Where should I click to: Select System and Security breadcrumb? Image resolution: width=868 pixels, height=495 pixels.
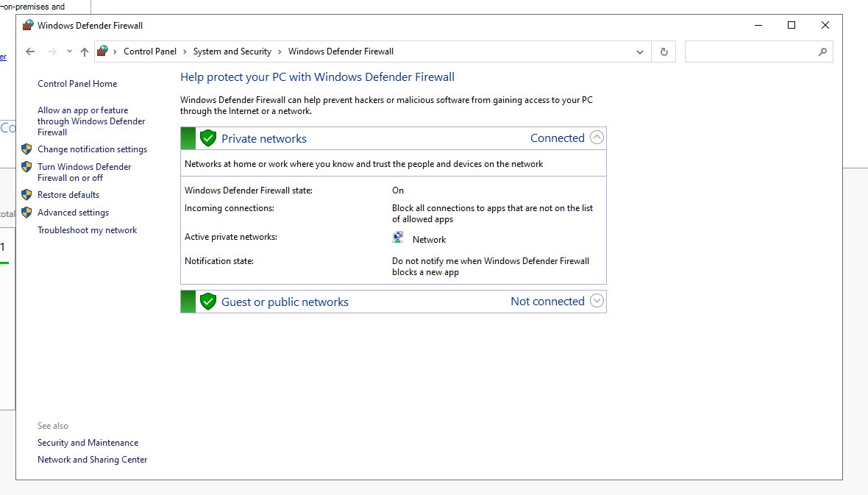(x=232, y=51)
